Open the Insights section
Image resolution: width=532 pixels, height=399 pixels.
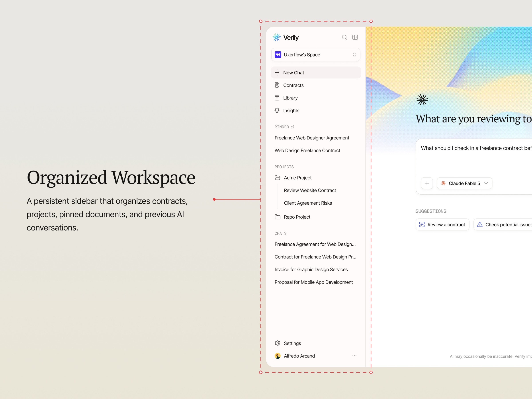316,111
